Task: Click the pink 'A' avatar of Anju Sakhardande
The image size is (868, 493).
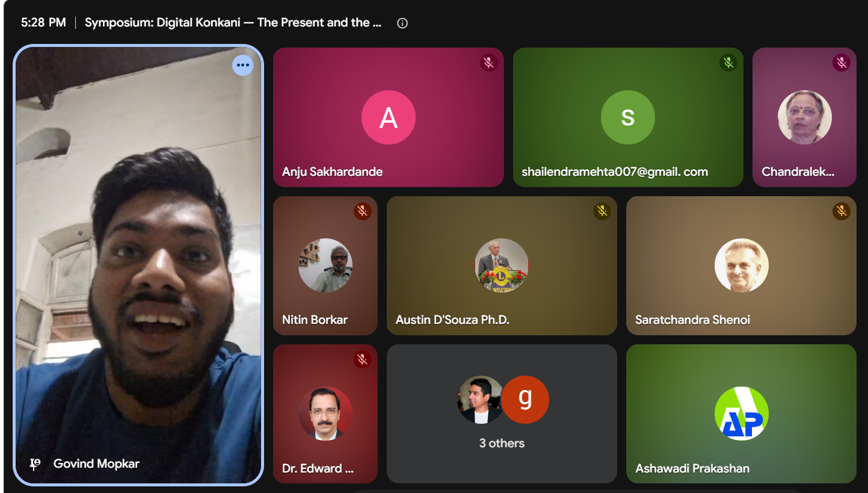Action: [x=388, y=117]
